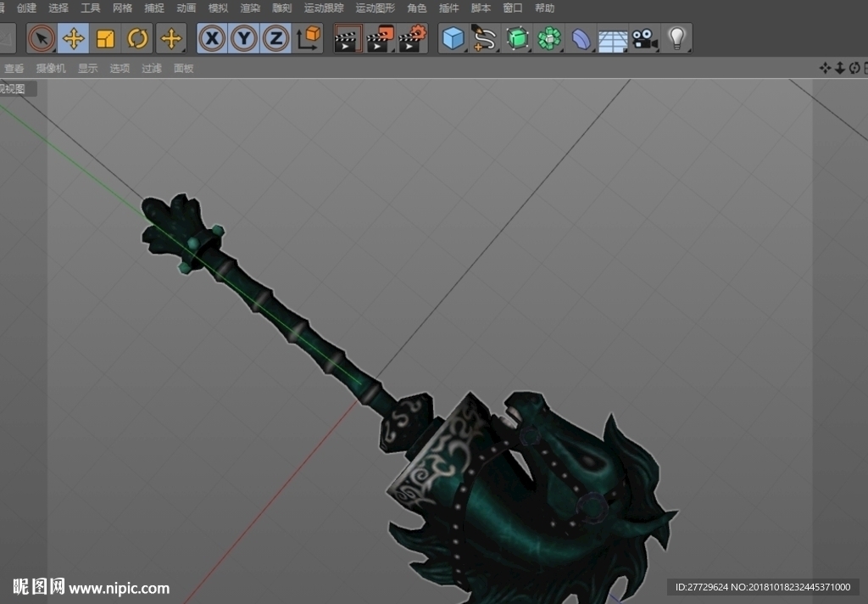Activate the Rotate tool
This screenshot has height=604, width=868.
pos(137,38)
